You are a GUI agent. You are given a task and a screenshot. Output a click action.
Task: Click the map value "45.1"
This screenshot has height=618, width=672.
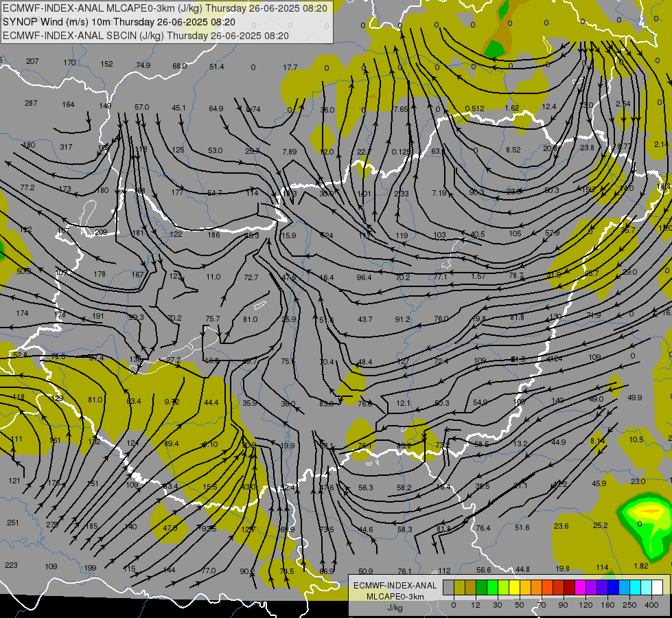pyautogui.click(x=178, y=108)
